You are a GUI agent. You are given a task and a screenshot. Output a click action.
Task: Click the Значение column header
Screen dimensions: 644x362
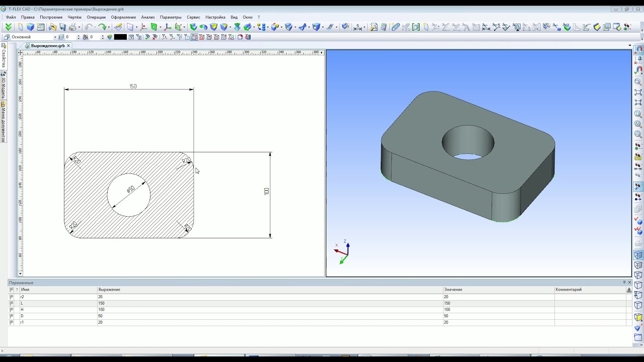tap(499, 290)
